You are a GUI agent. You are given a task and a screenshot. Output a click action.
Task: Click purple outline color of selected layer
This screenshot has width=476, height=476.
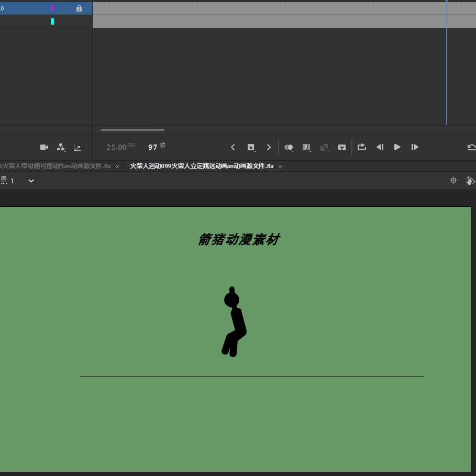(52, 8)
